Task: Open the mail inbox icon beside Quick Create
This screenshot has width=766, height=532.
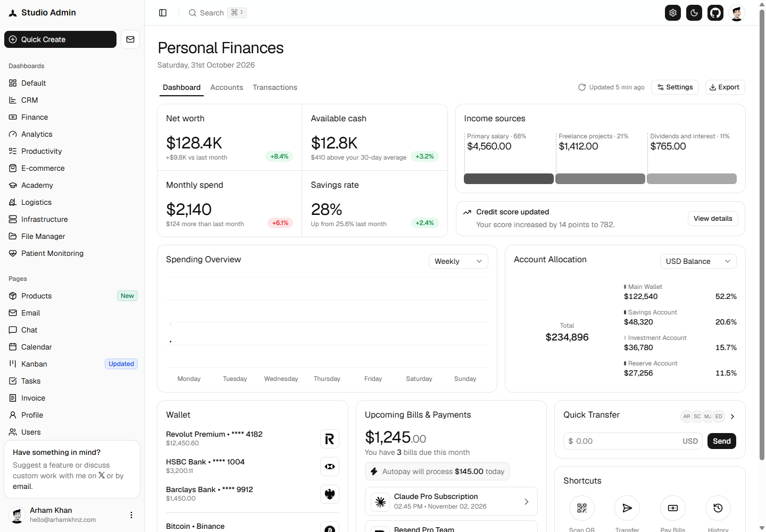Action: click(130, 39)
